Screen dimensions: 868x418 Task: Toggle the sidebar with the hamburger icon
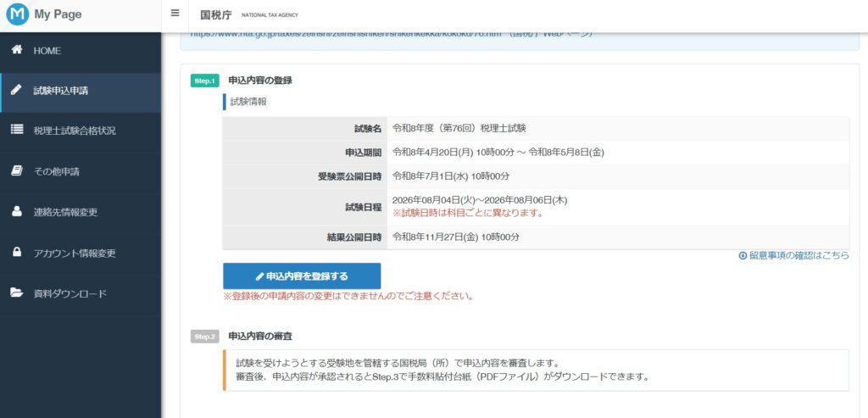coord(175,14)
